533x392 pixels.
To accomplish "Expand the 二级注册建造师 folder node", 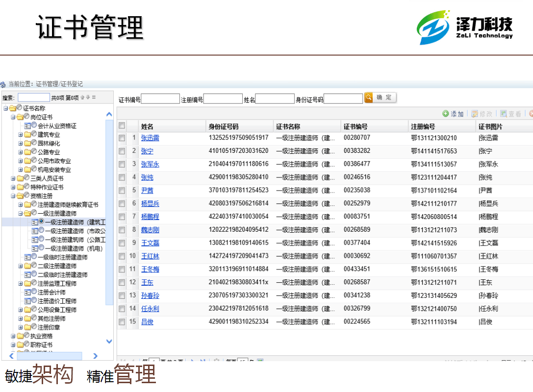I will pyautogui.click(x=21, y=266).
